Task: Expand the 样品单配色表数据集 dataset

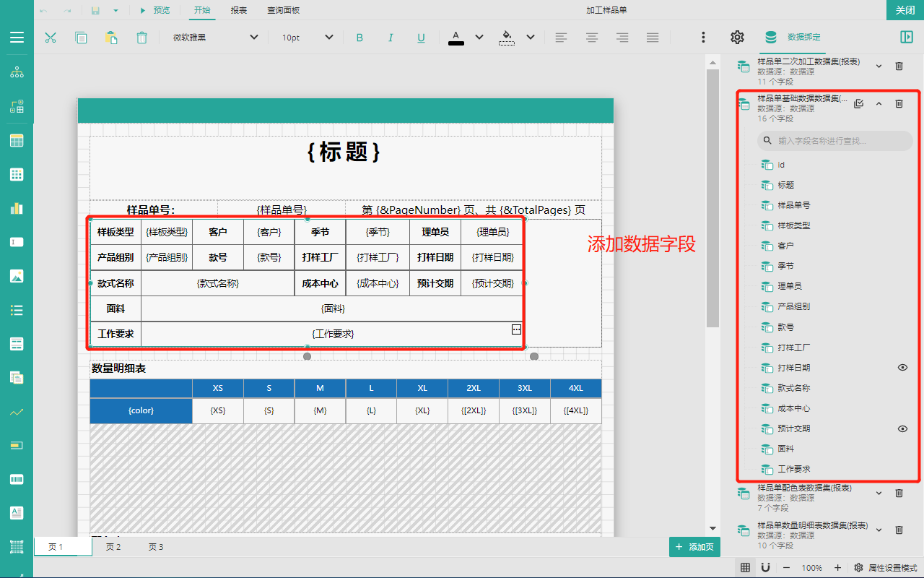Action: pos(879,493)
